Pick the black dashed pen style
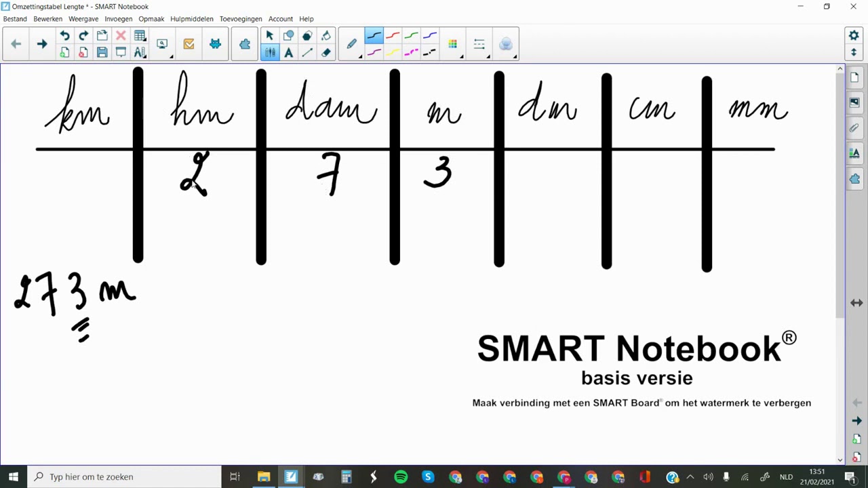868x488 pixels. click(x=429, y=52)
